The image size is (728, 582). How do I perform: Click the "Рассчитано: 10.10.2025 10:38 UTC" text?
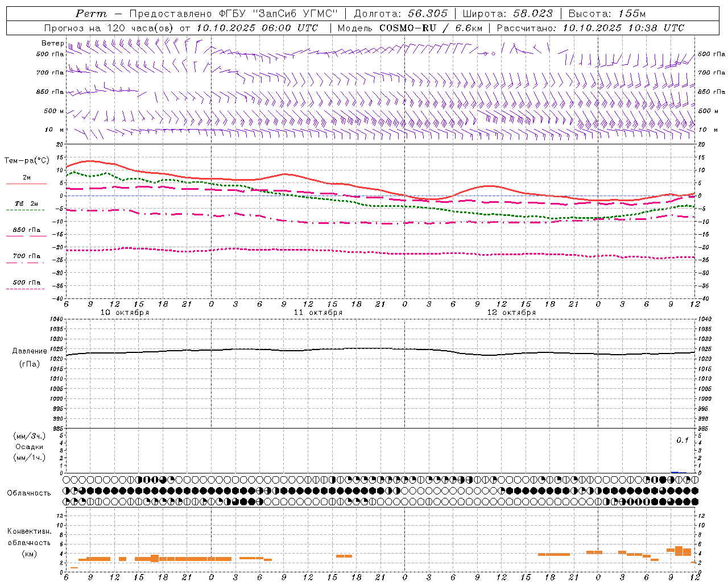pyautogui.click(x=590, y=28)
